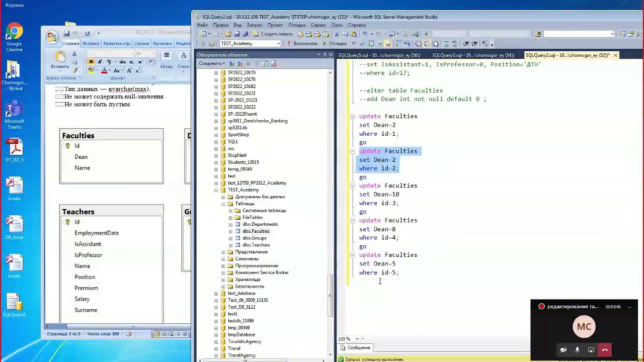Screen dimensions: 644x362
Task: Toggle subscript formatting in Word
Action: click(x=131, y=62)
